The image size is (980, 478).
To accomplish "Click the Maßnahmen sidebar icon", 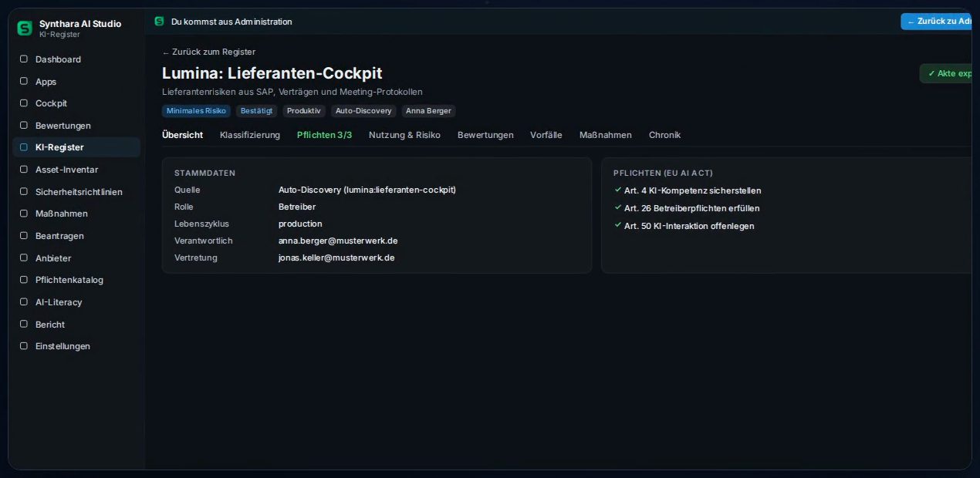I will click(x=24, y=213).
